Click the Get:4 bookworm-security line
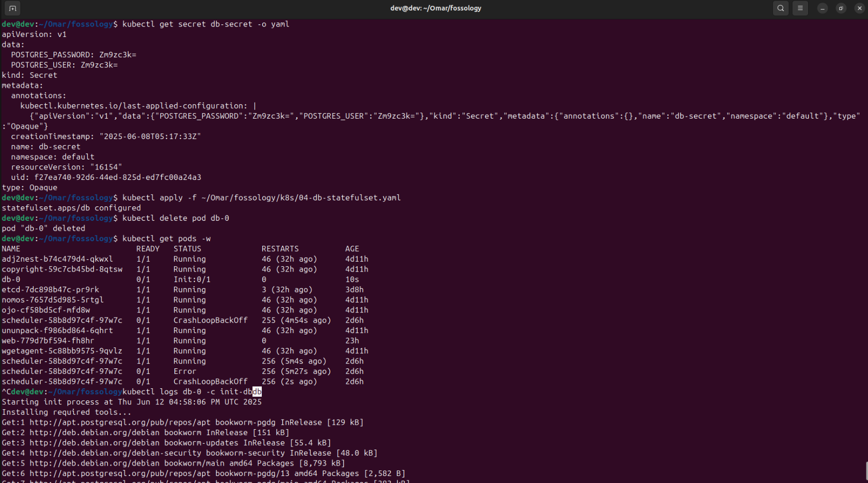The image size is (868, 483). coord(189,453)
